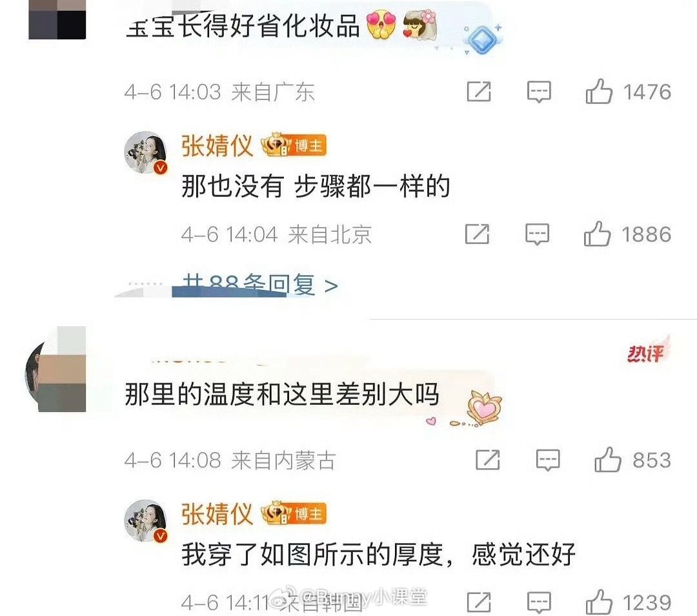Reply to the 14:04 Beijing reply
The height and width of the screenshot is (616, 697).
tap(537, 234)
